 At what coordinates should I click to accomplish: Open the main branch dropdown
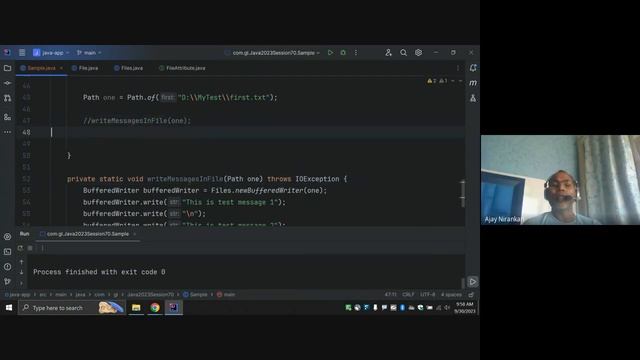click(x=89, y=53)
